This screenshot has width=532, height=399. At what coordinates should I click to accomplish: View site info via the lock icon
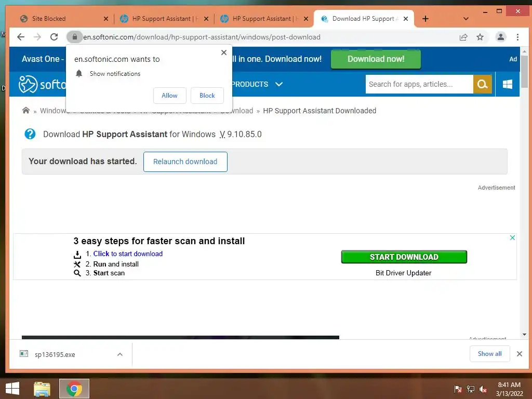click(75, 37)
